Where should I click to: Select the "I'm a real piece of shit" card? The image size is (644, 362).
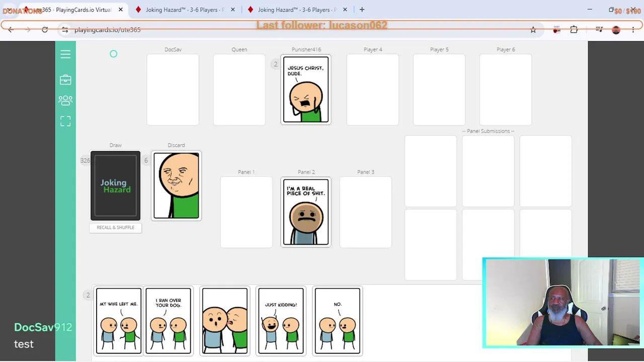pyautogui.click(x=306, y=212)
